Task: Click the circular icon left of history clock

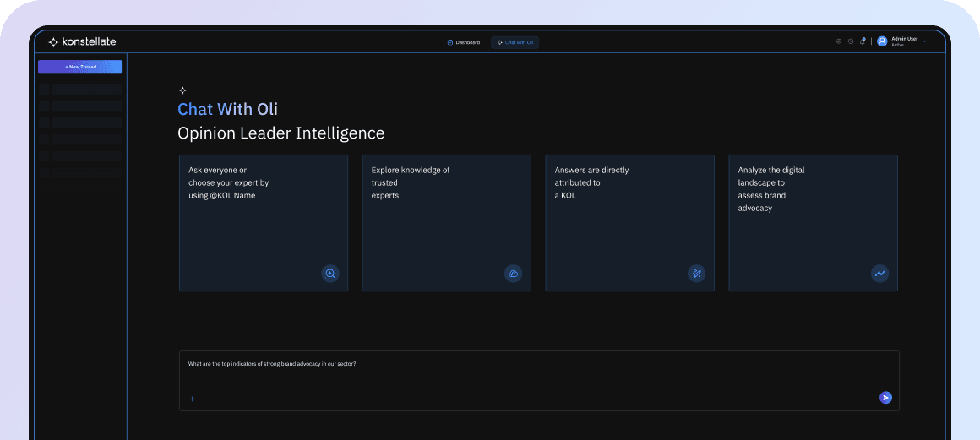Action: 839,41
